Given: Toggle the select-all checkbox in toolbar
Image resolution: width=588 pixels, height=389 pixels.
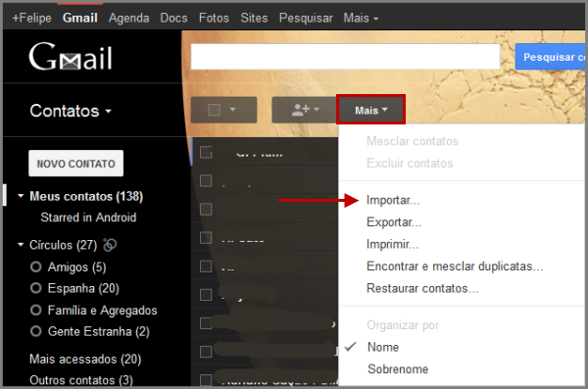Looking at the screenshot, I should [214, 110].
